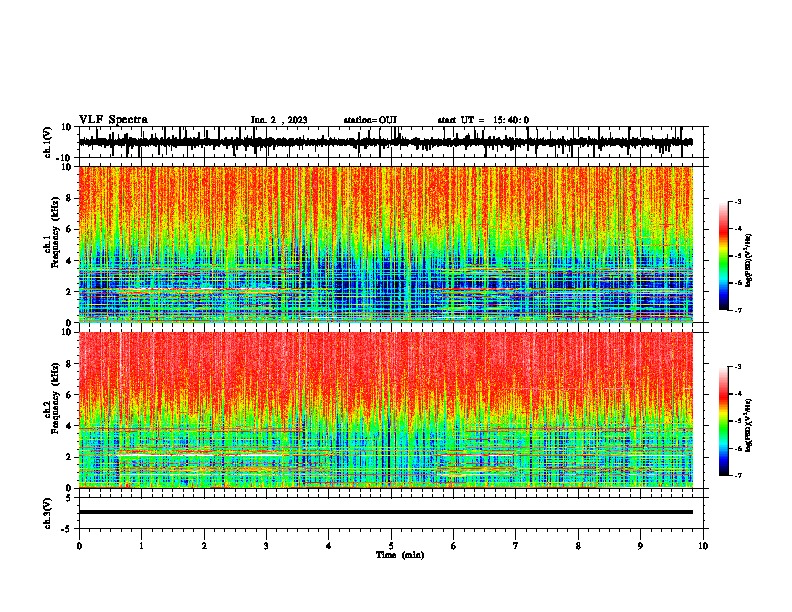Click the "5" tick on ch.3(V) axis
The height and width of the screenshot is (612, 792).
coord(70,497)
